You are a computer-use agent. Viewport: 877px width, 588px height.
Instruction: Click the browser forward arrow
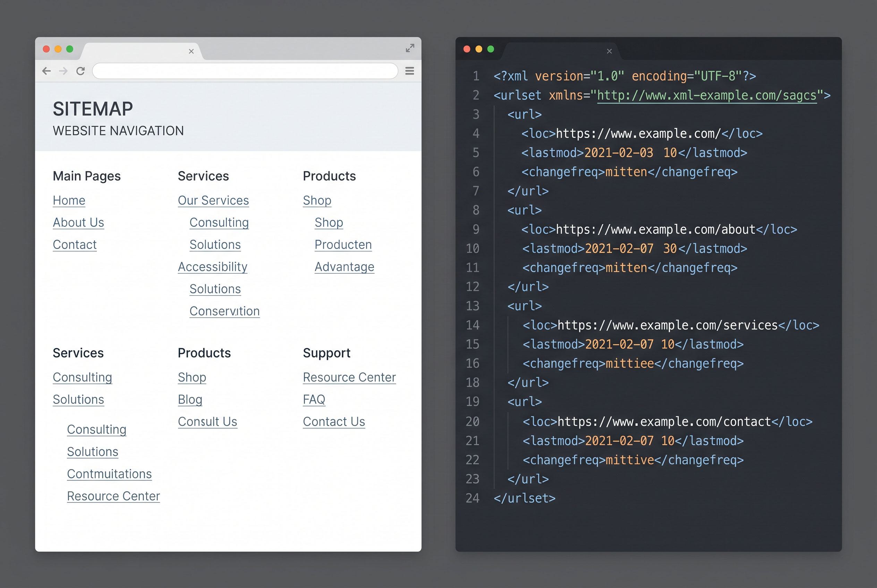[63, 71]
